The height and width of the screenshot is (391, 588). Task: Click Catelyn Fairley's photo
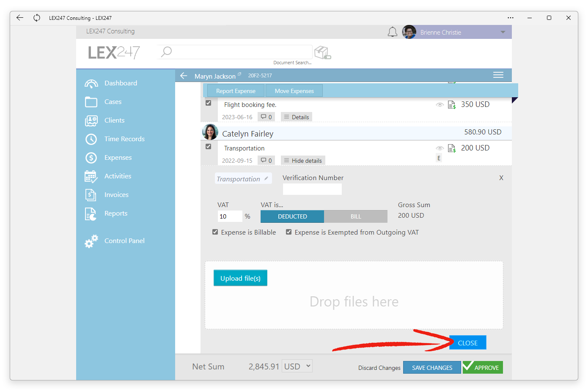[x=210, y=132]
